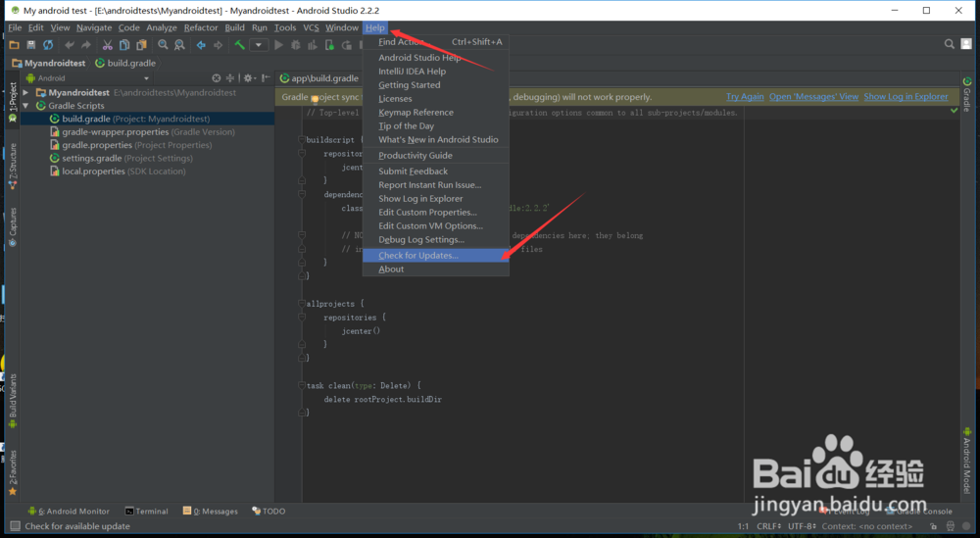This screenshot has height=538, width=980.
Task: Open the Refactor menu
Action: 201,27
